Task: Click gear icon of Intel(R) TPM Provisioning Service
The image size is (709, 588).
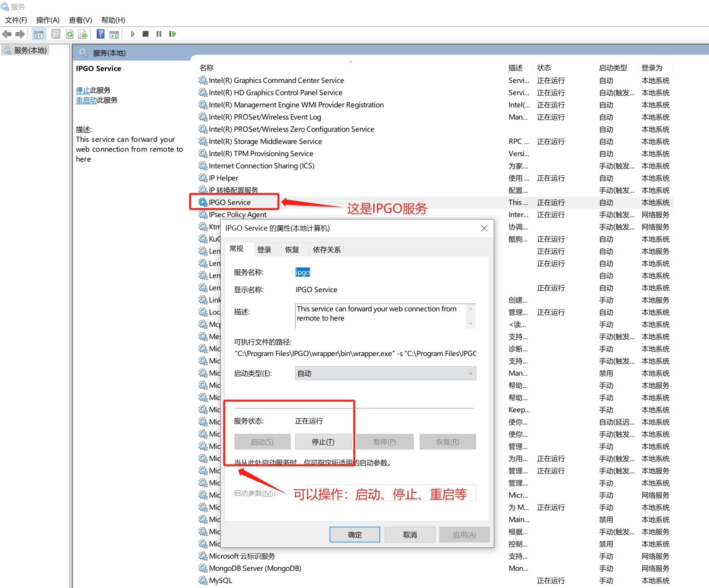Action: pyautogui.click(x=203, y=153)
